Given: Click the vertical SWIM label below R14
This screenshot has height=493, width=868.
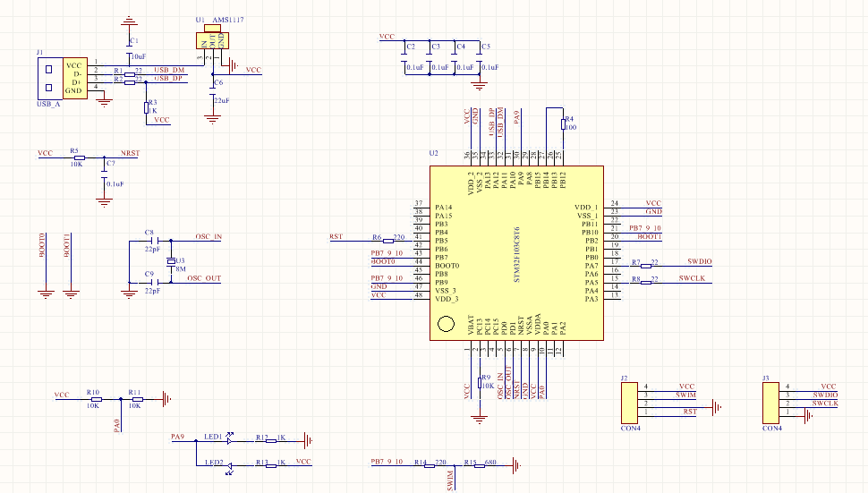Looking at the screenshot, I should pos(450,480).
